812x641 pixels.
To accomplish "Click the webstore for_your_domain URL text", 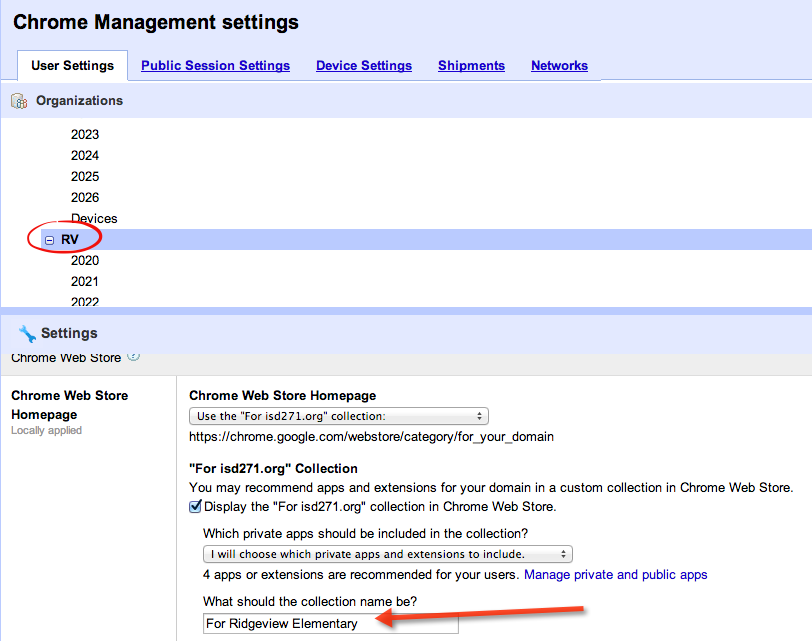I will click(x=371, y=436).
